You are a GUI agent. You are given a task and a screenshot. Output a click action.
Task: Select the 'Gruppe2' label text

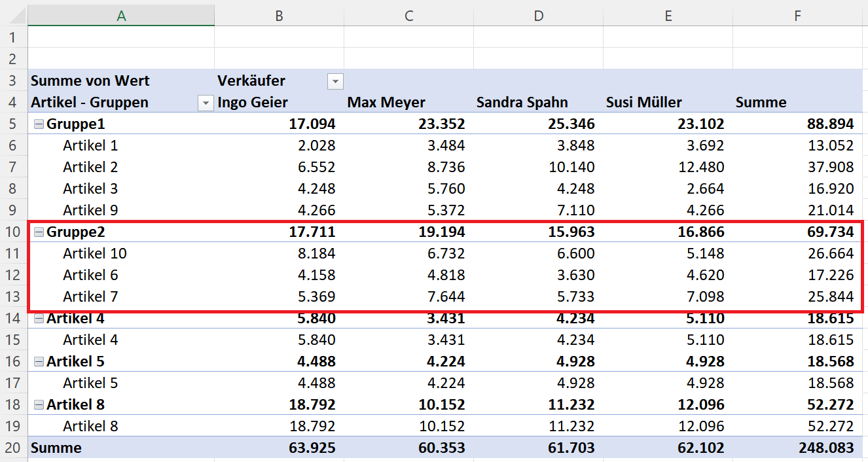(x=75, y=232)
